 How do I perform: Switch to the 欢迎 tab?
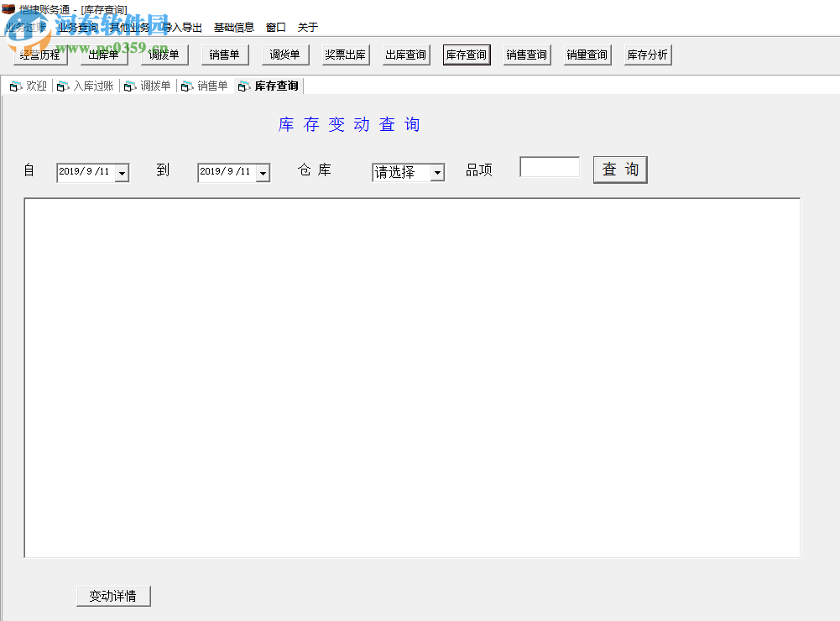coord(29,86)
